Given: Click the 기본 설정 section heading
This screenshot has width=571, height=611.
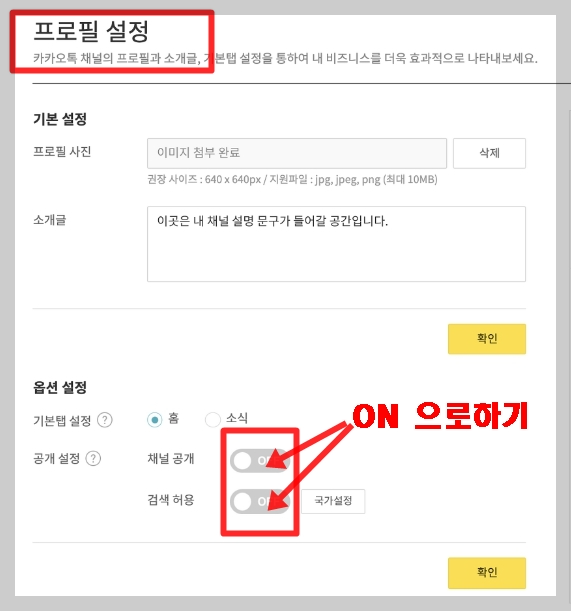Looking at the screenshot, I should point(60,119).
